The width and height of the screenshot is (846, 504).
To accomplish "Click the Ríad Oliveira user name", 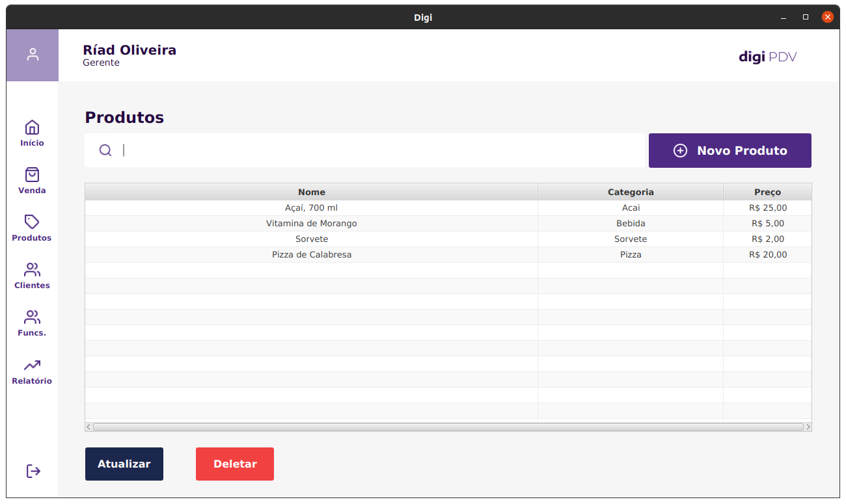I will click(x=130, y=50).
